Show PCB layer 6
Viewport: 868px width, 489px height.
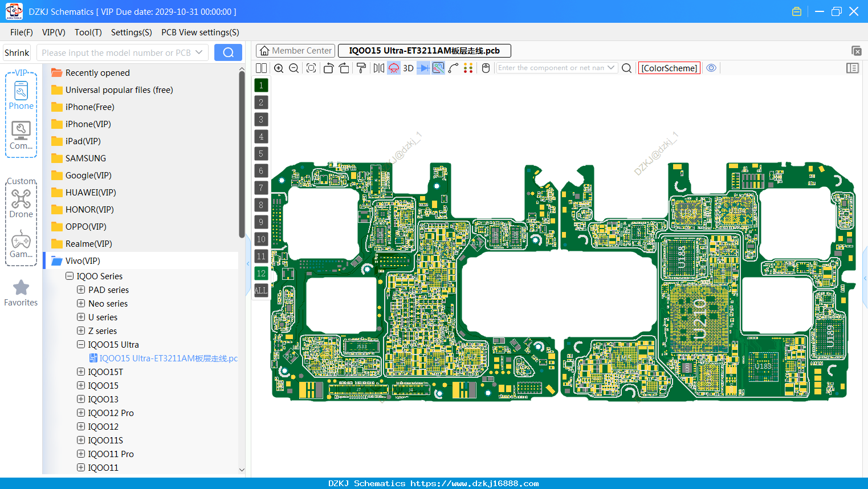(261, 171)
